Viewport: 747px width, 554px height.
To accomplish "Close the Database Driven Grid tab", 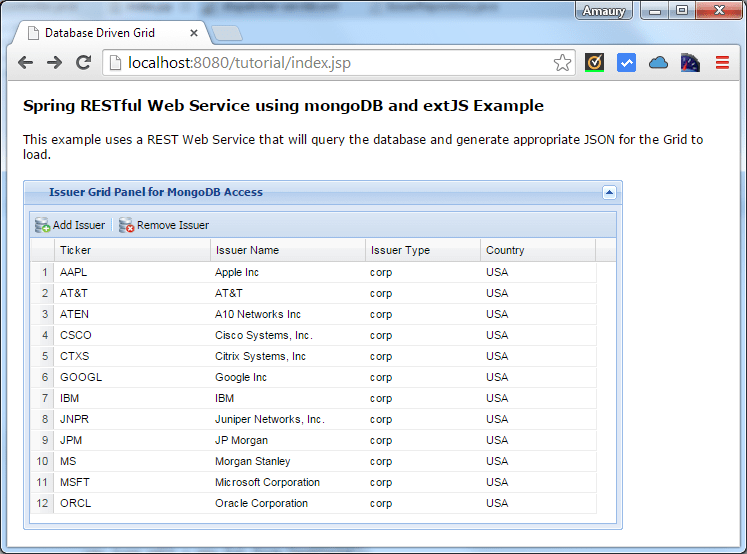I will pos(193,33).
